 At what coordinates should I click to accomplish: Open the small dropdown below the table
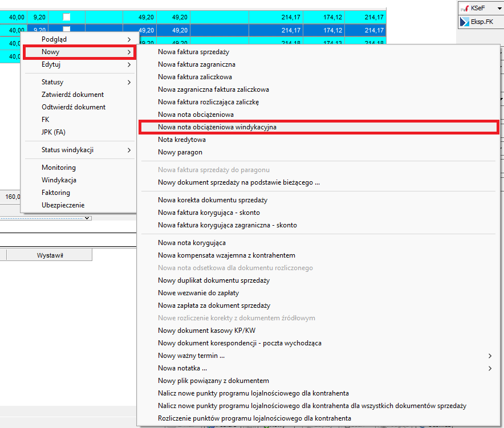point(87,218)
